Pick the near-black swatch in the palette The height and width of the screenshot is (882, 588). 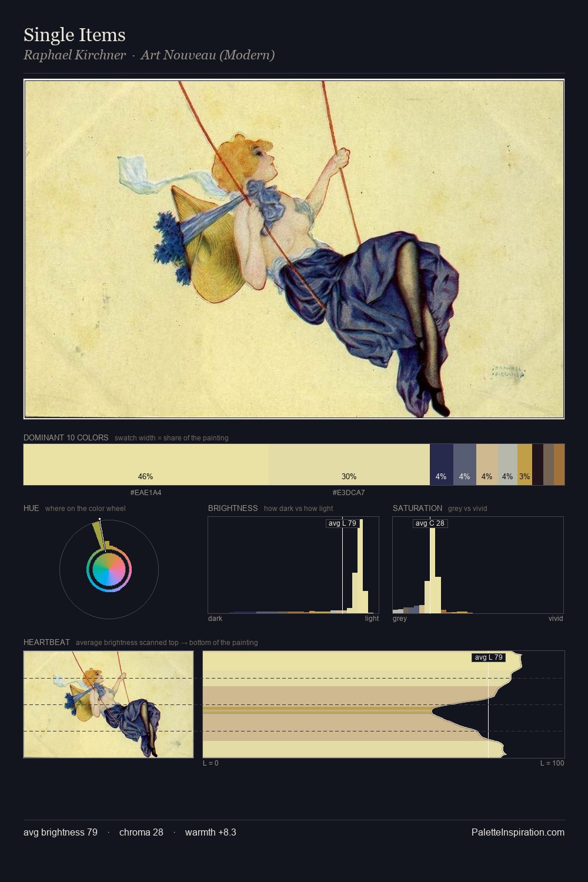point(537,465)
